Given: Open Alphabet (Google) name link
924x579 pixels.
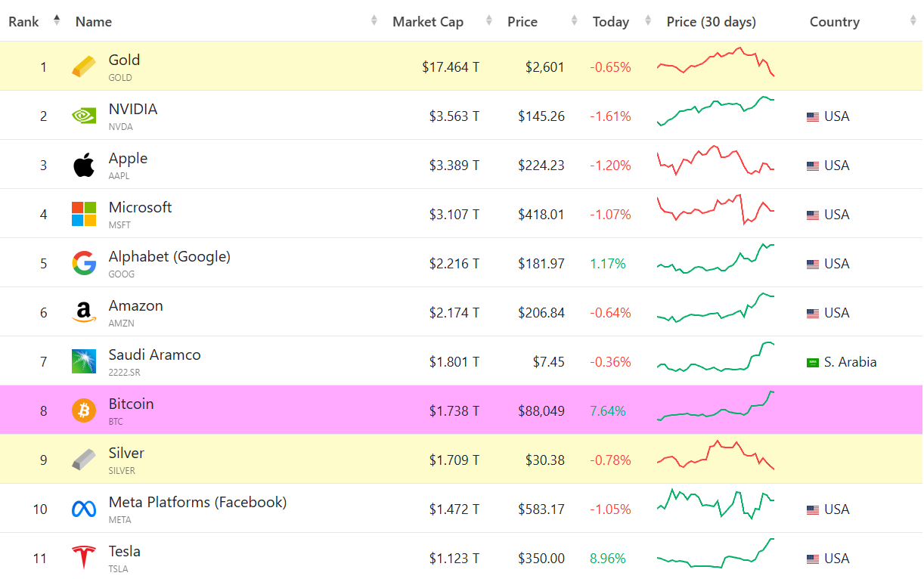Looking at the screenshot, I should tap(169, 257).
